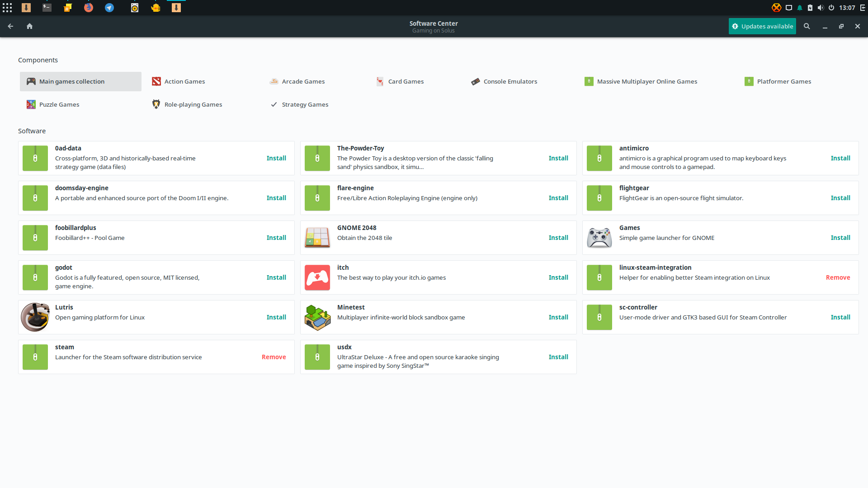Click the itch red controller icon

(x=317, y=277)
